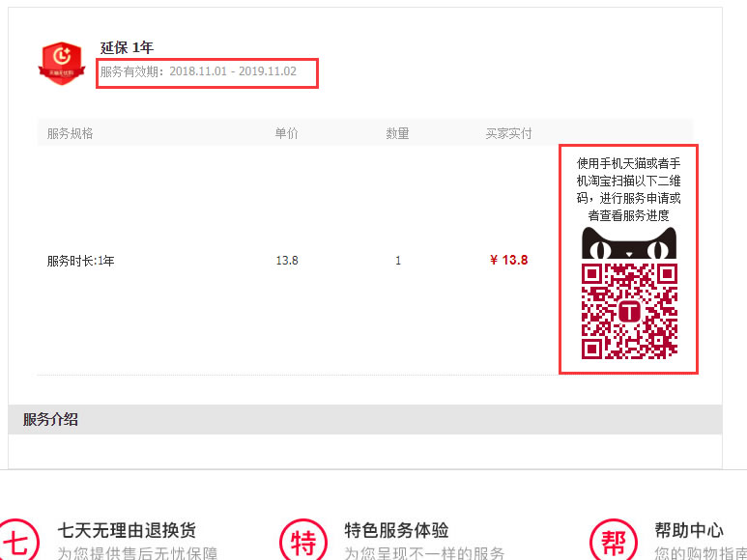Click the red T logo inside QR code
The height and width of the screenshot is (560, 747).
tap(629, 312)
